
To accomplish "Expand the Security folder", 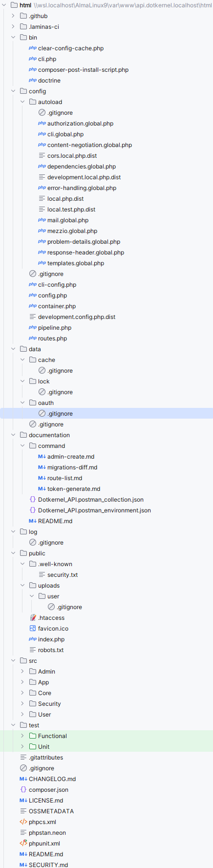I will tap(22, 704).
